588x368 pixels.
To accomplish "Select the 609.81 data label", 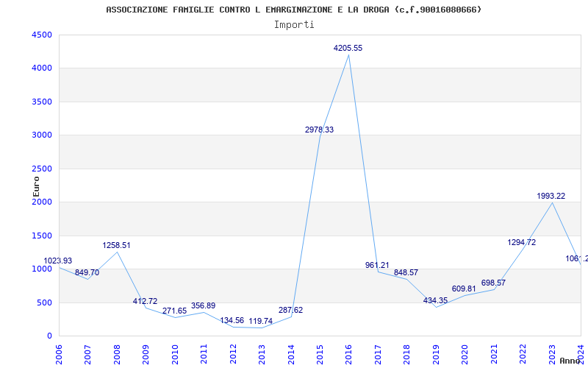I will pyautogui.click(x=465, y=289).
